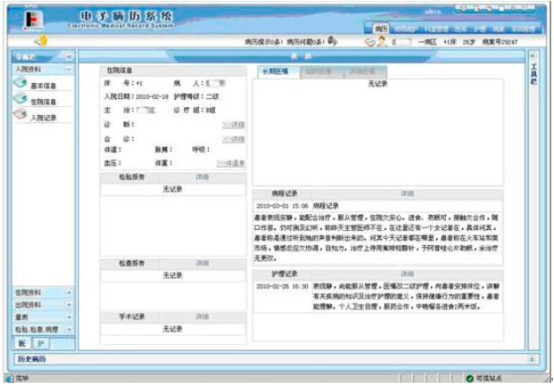554x384 pixels.
Task: Expand the 量表 section
Action: click(x=69, y=317)
